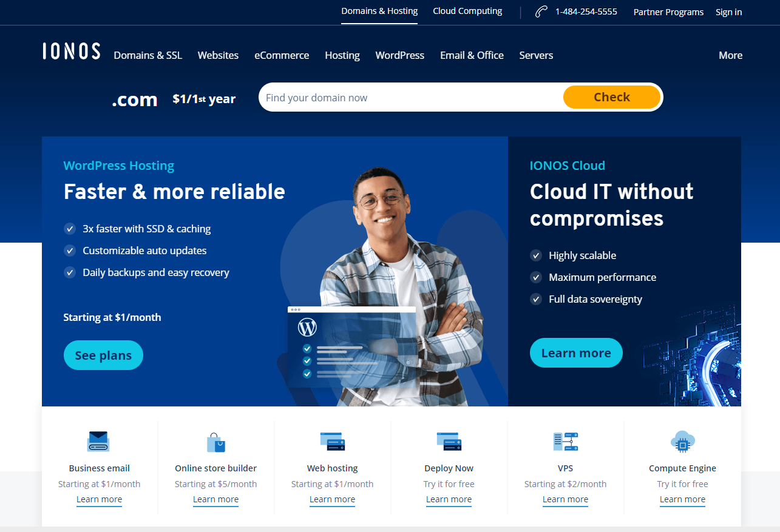The width and height of the screenshot is (780, 532).
Task: Click the WordPress logo in the banner
Action: click(x=308, y=328)
